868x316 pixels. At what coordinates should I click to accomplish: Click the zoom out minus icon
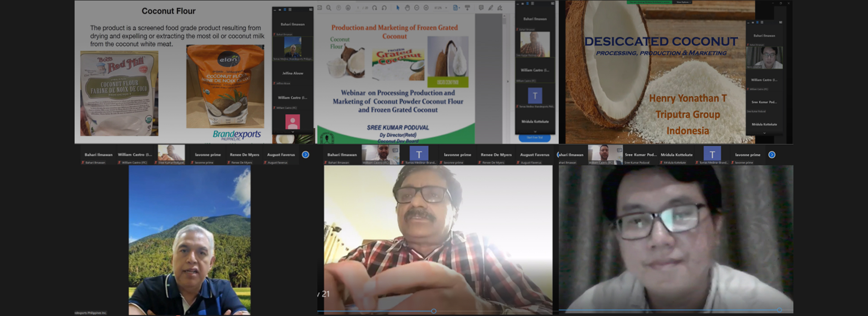(x=417, y=8)
